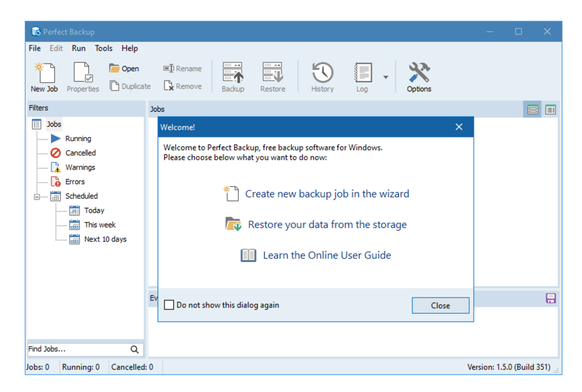Switch Jobs pane to details view
Screen dimensions: 582x392
click(x=550, y=110)
